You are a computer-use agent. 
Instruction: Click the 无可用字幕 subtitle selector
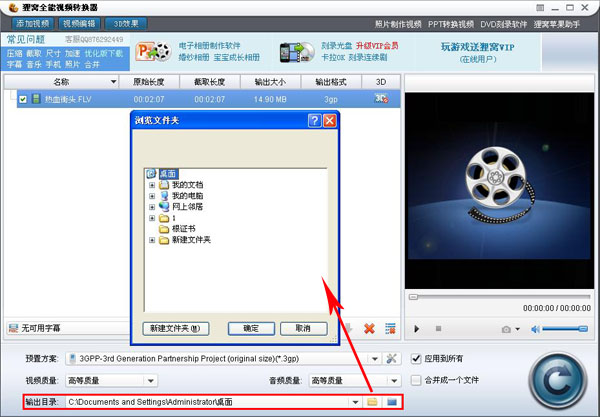pos(69,328)
